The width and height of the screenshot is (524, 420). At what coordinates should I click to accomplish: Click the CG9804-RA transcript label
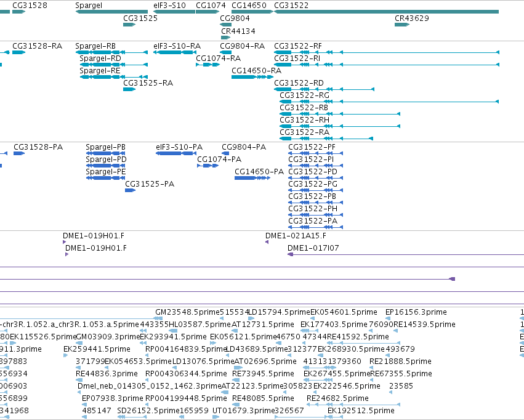tap(242, 46)
